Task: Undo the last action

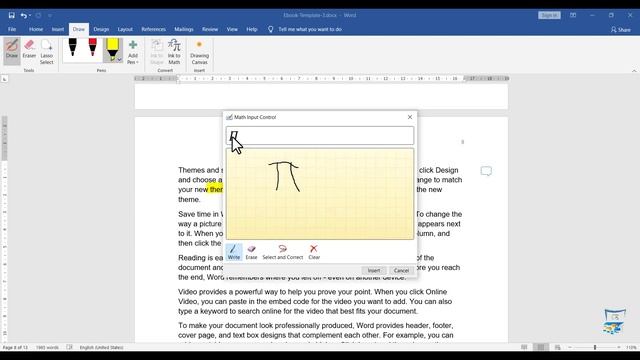Action: (23, 16)
